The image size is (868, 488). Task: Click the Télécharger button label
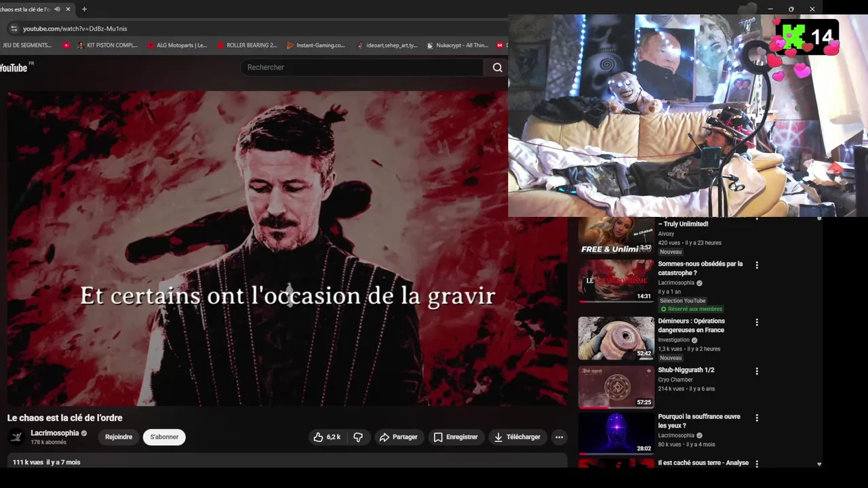[x=524, y=437]
